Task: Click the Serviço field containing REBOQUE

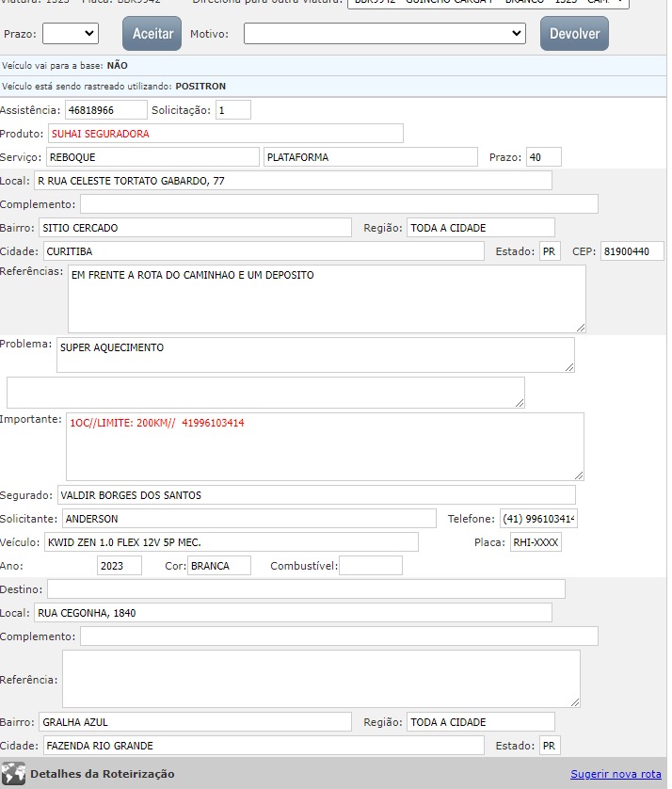Action: (x=151, y=157)
